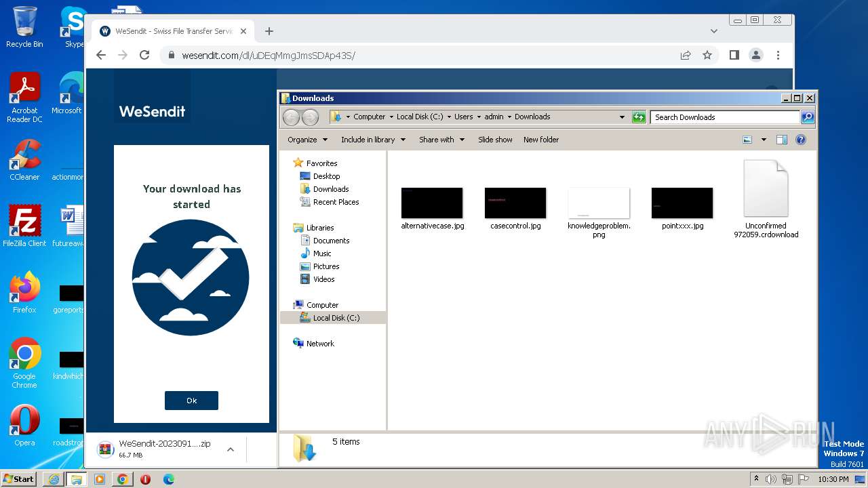Open Recycle Bin desktop icon

(24, 27)
